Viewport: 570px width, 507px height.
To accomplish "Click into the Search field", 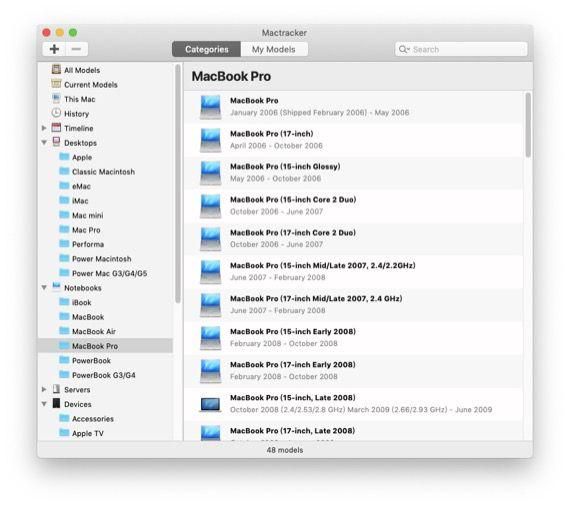I will point(461,49).
